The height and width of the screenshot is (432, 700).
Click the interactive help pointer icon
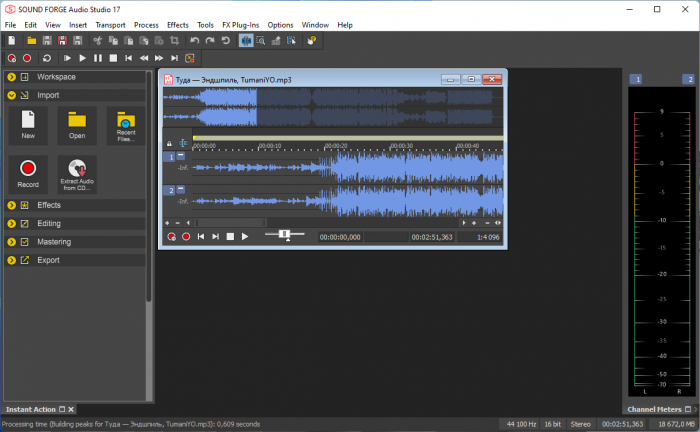(x=312, y=41)
